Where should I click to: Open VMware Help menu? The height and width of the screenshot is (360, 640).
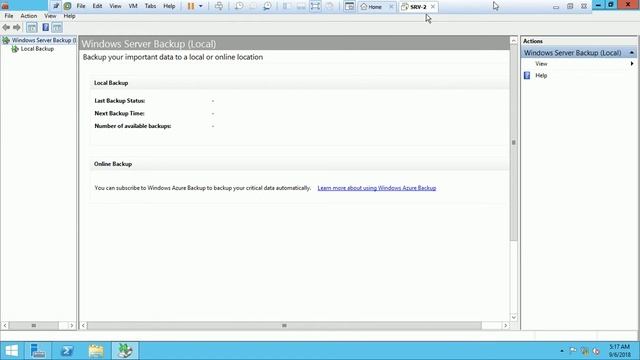pos(169,6)
